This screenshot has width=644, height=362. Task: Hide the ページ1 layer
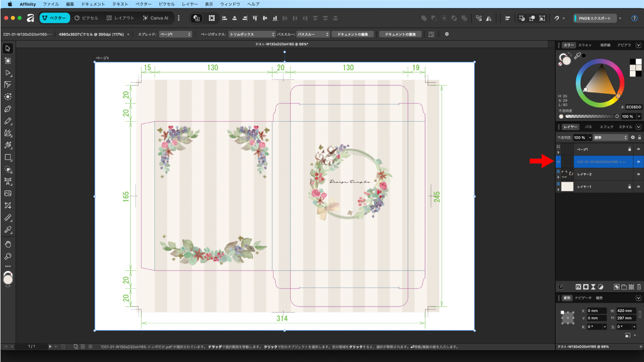pos(639,149)
